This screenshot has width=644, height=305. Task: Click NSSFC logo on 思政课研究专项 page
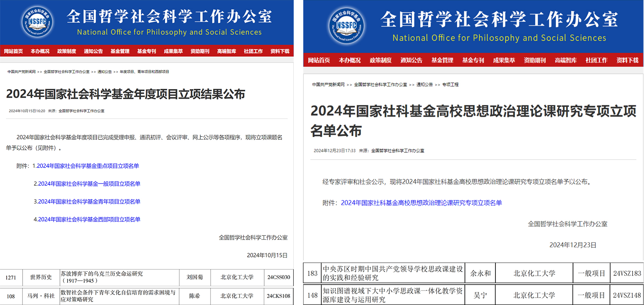click(347, 26)
